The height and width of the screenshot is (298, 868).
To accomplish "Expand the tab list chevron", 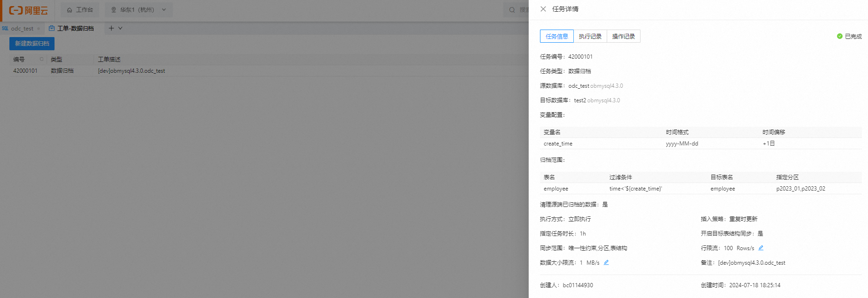I will coord(120,28).
